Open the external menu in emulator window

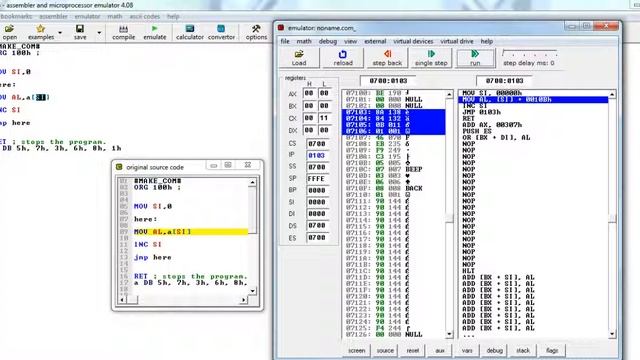click(x=375, y=41)
